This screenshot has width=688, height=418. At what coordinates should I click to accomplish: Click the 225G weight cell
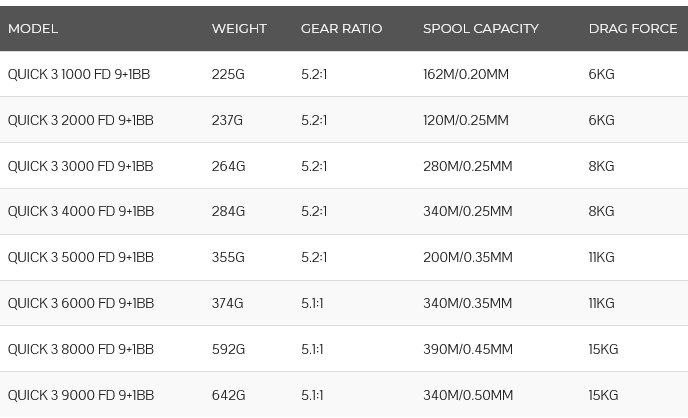228,75
